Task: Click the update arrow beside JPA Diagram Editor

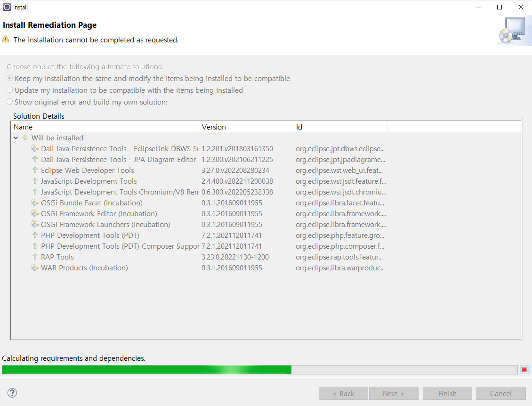Action: [x=35, y=159]
